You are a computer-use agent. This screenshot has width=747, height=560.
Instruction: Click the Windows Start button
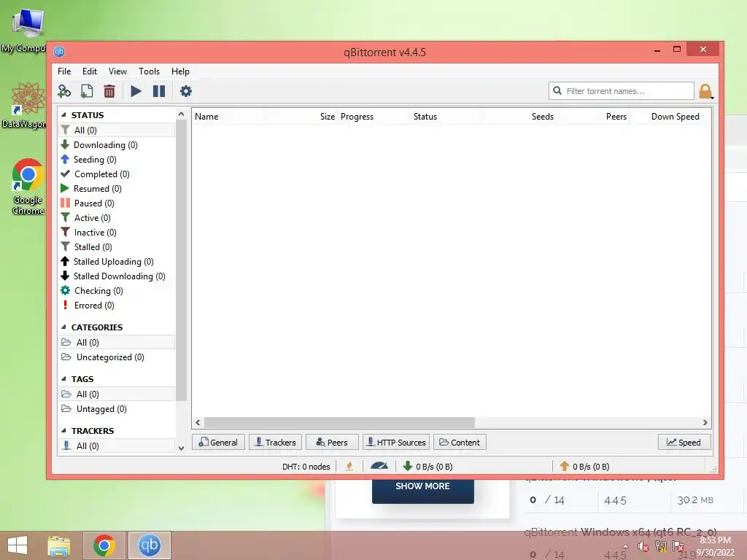coord(18,545)
